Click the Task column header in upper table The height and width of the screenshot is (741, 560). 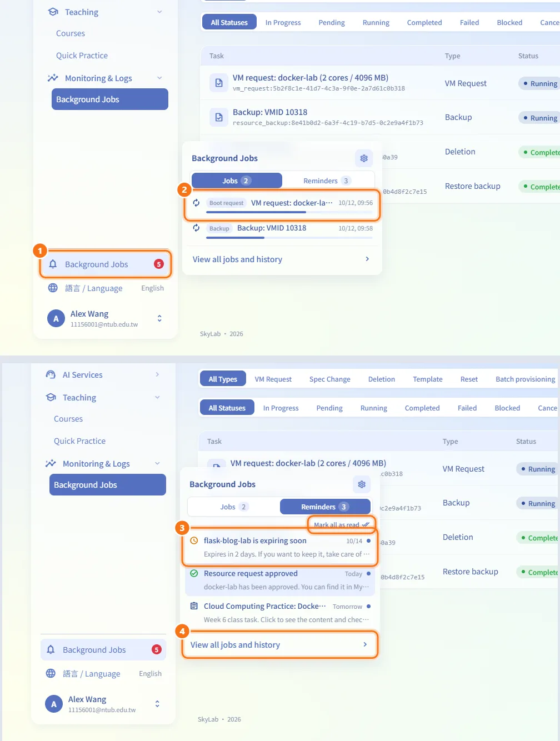coord(217,56)
